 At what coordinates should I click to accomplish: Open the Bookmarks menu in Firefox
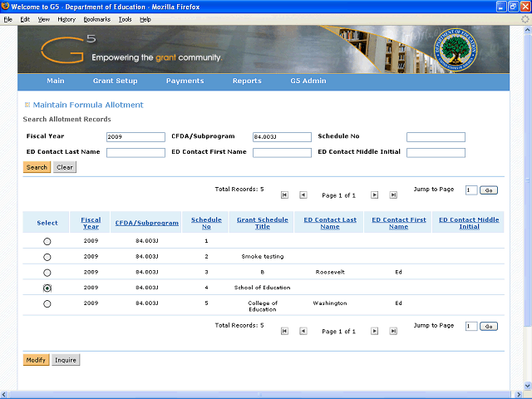(96, 18)
